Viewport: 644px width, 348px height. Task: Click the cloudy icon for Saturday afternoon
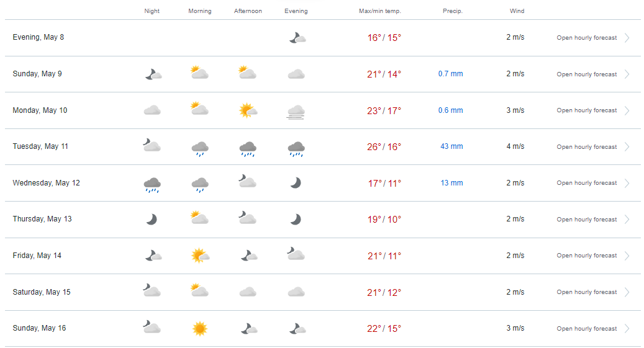point(248,292)
